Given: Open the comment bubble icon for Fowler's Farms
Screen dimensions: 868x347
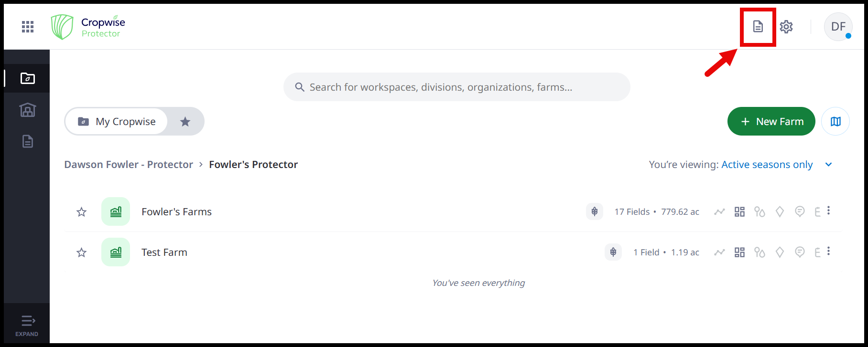Looking at the screenshot, I should [x=800, y=211].
